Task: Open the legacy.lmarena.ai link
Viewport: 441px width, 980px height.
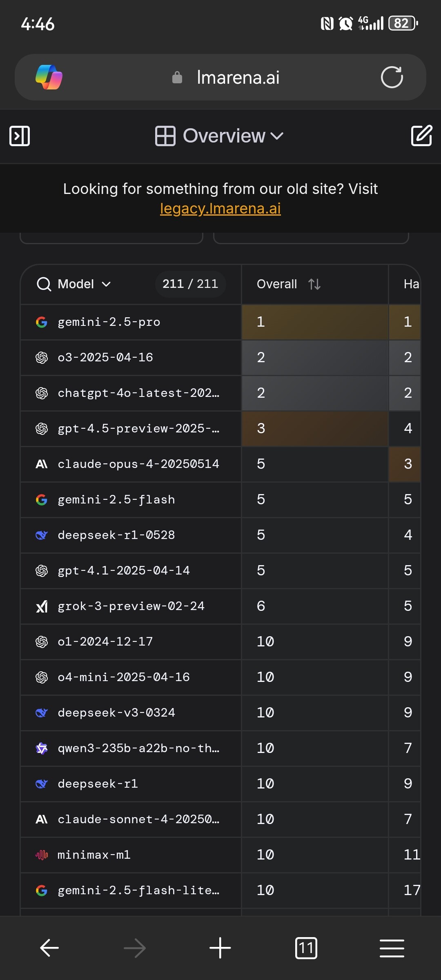Action: pos(220,208)
